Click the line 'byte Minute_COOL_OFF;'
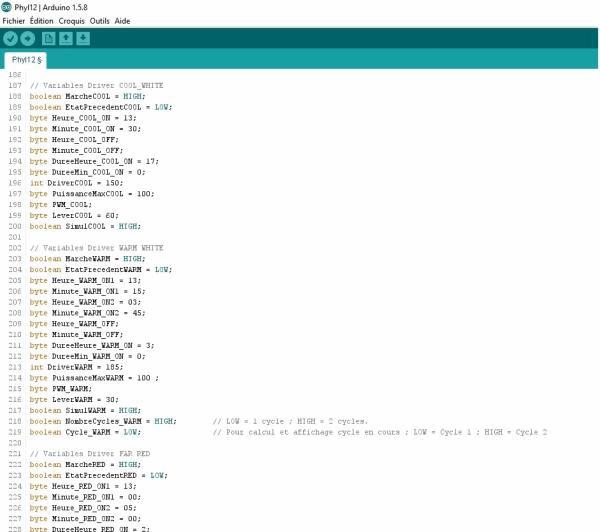 click(77, 150)
